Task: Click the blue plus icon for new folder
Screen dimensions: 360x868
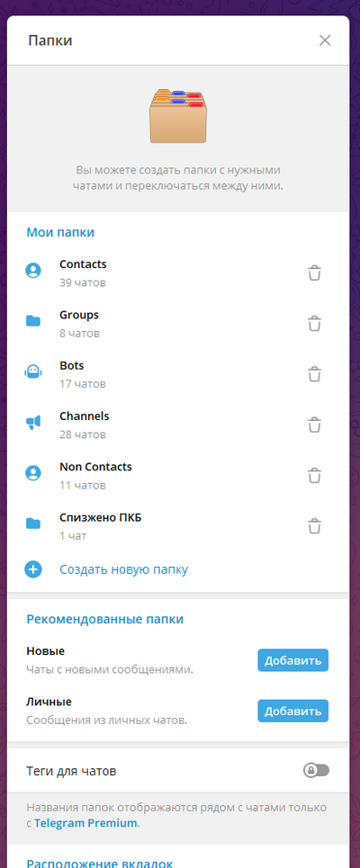Action: pos(33,569)
